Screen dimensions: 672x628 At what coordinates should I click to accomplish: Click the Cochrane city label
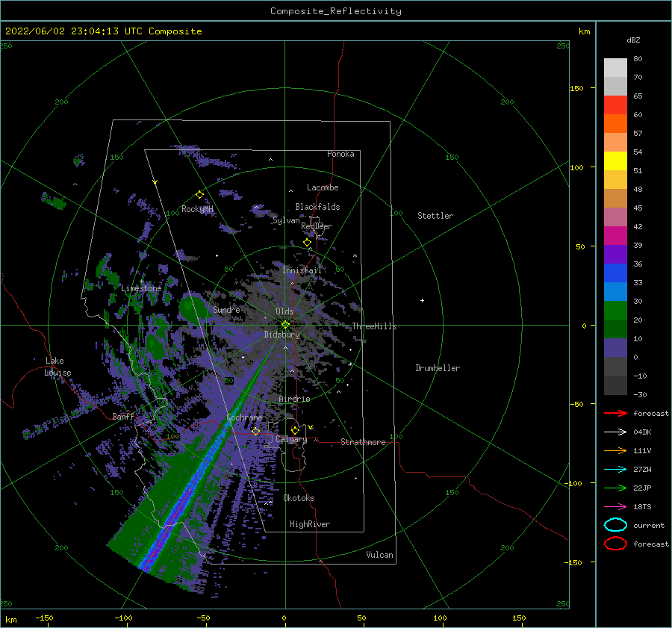(x=244, y=417)
